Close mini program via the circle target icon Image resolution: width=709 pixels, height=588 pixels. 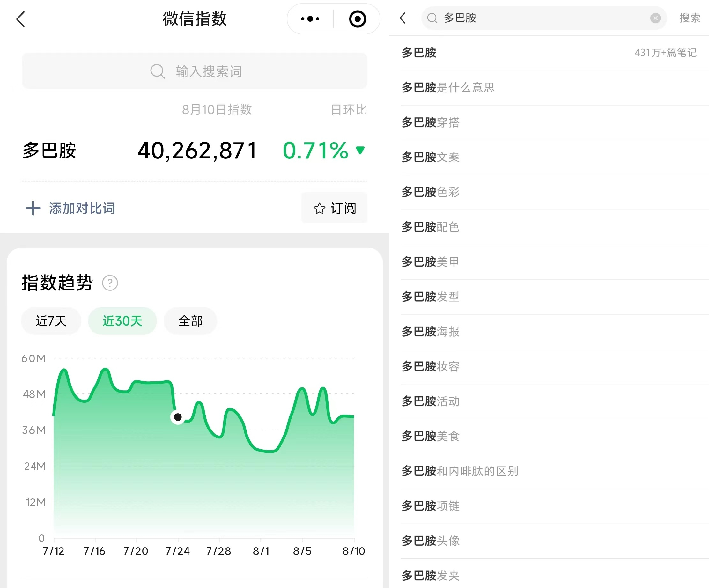click(x=357, y=19)
